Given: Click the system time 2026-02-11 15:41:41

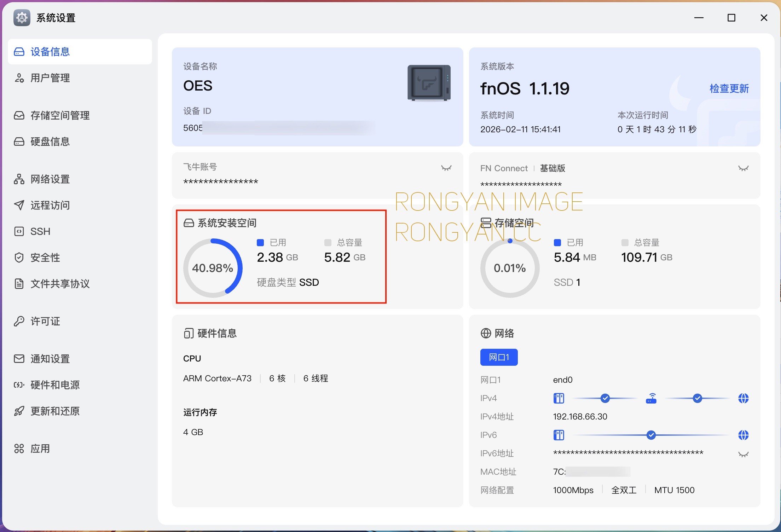Looking at the screenshot, I should coord(520,129).
